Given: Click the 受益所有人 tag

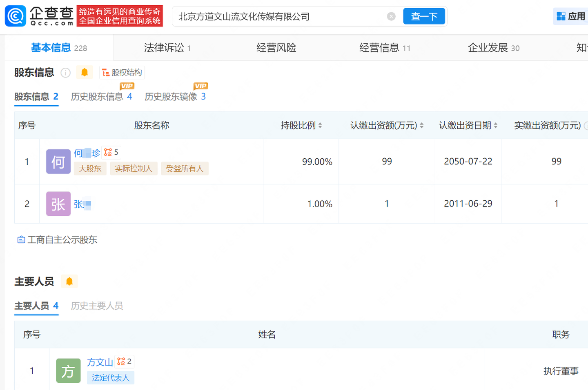Looking at the screenshot, I should pyautogui.click(x=185, y=168).
